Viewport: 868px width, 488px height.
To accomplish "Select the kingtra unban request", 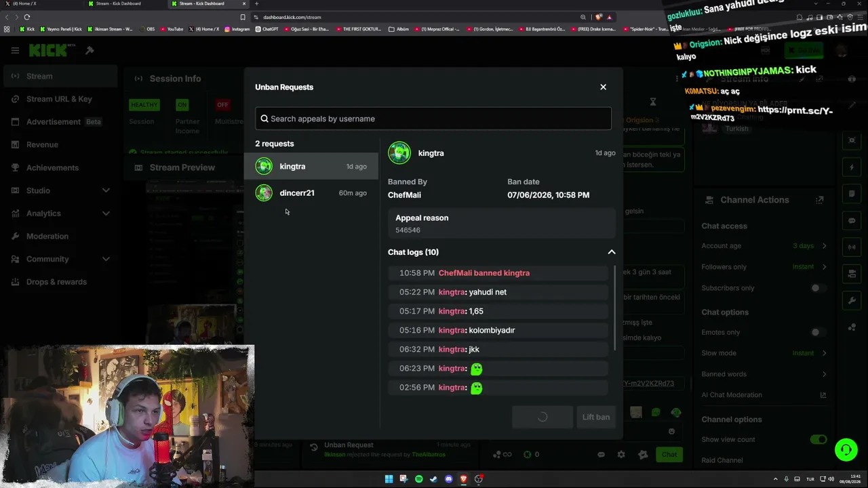I will tap(311, 166).
